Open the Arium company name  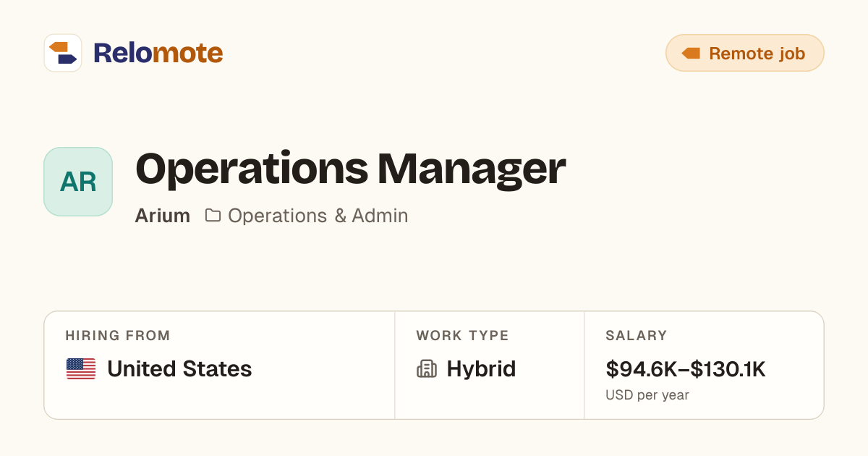click(x=163, y=216)
